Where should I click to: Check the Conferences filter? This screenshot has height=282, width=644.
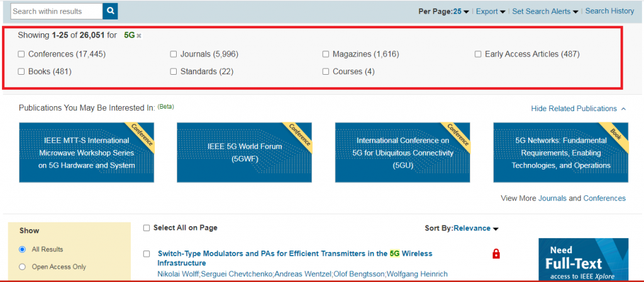(21, 54)
